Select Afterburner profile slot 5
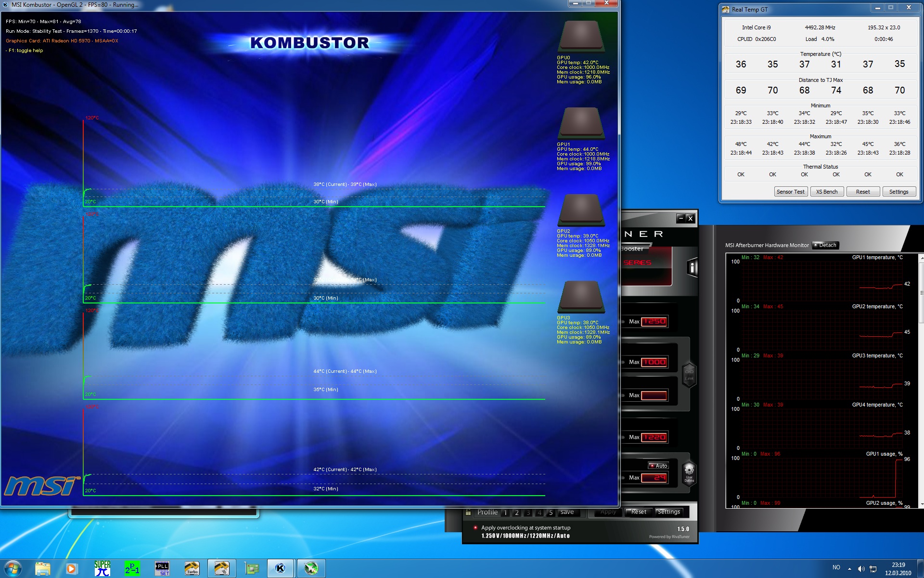924x578 pixels. (551, 512)
